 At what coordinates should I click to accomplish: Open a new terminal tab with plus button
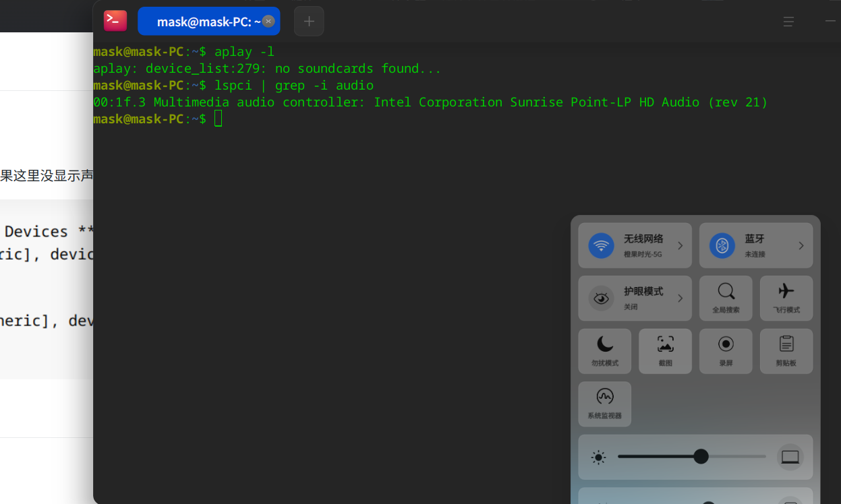point(309,21)
